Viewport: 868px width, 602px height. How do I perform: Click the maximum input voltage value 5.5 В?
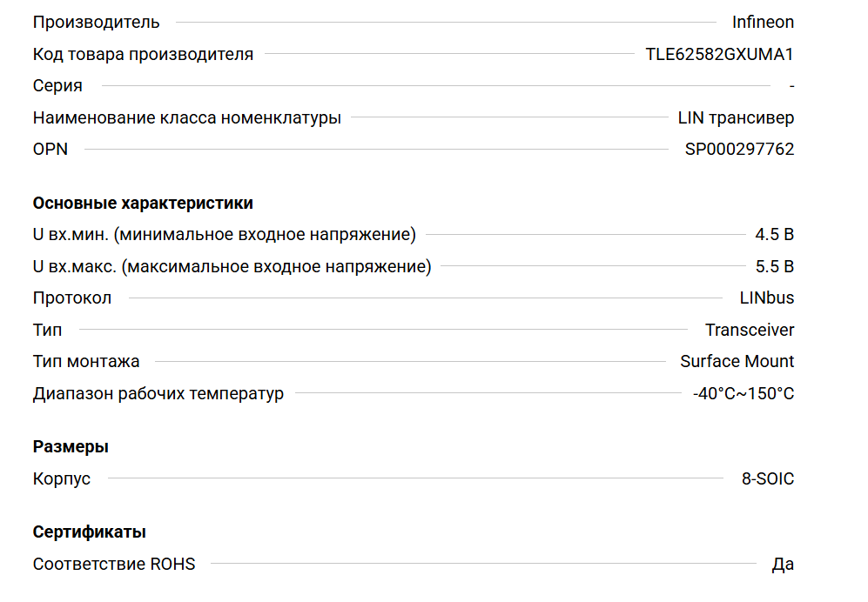click(774, 266)
